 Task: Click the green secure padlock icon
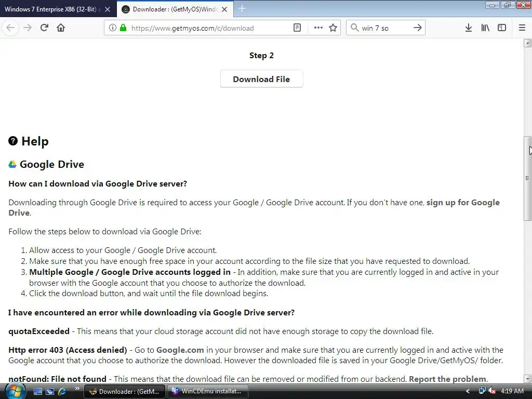click(123, 28)
